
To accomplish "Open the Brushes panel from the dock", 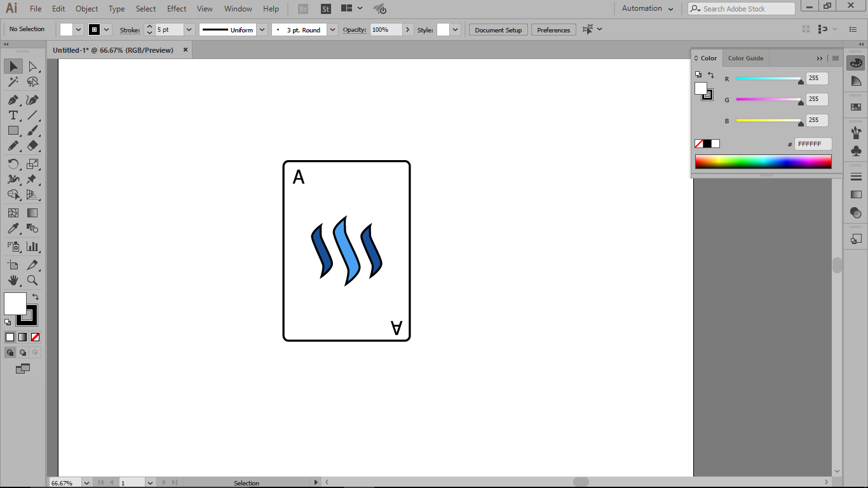I will 856,133.
